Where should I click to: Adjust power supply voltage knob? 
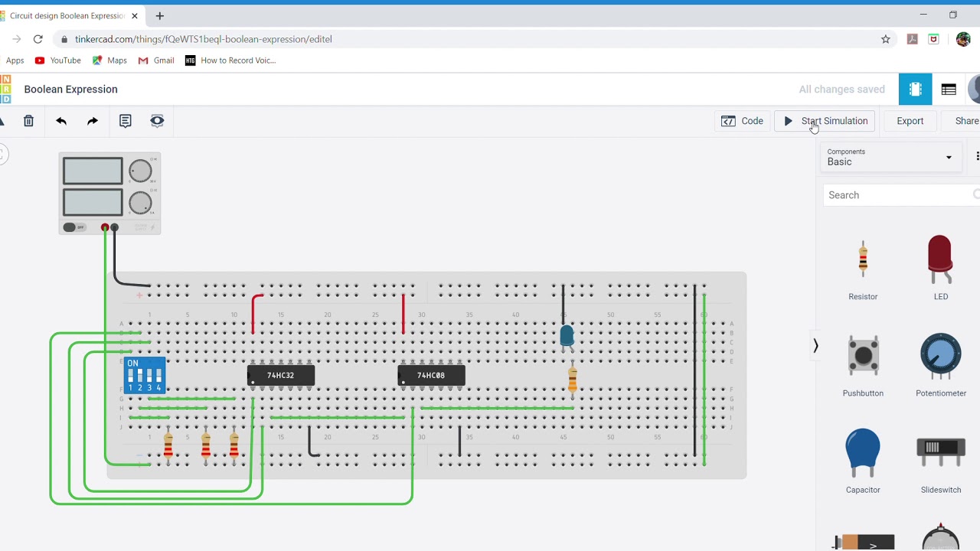(140, 171)
